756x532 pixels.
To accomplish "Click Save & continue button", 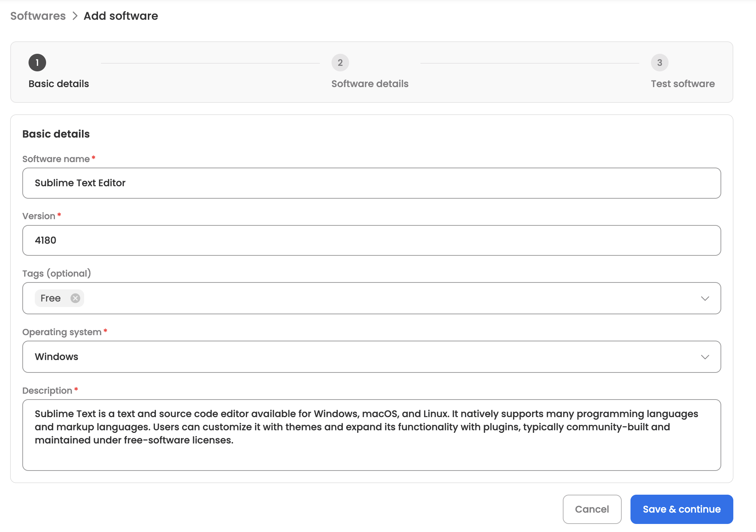I will coord(681,509).
